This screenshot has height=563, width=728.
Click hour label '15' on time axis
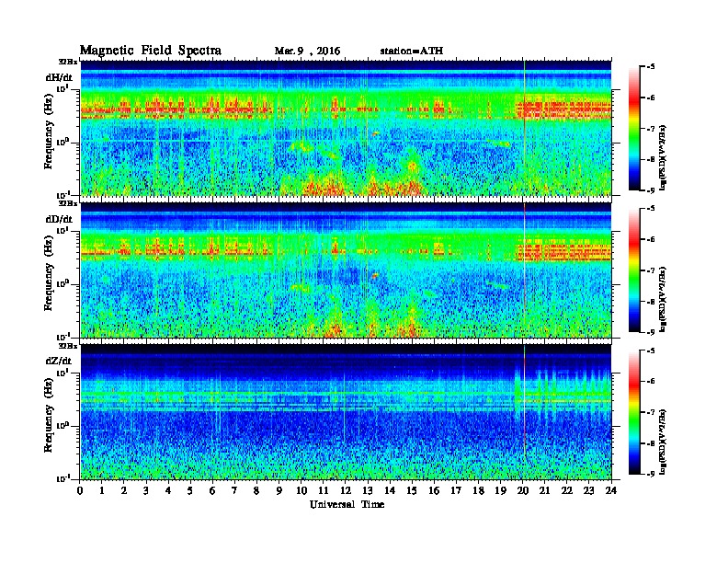point(412,491)
